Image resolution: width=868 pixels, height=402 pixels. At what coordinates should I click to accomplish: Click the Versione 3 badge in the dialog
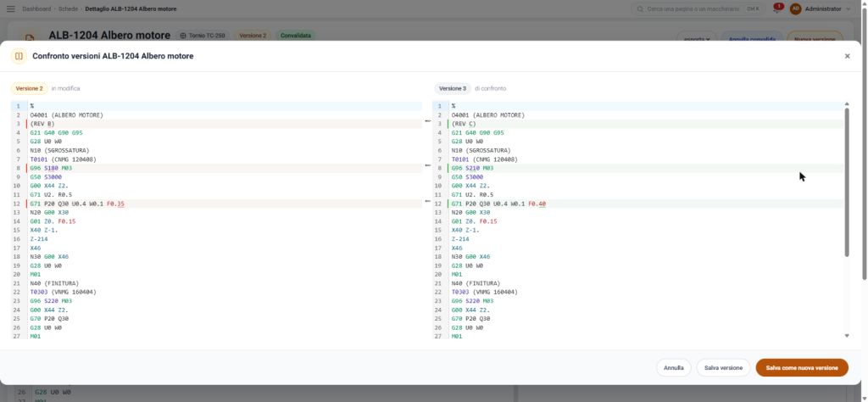pyautogui.click(x=453, y=88)
